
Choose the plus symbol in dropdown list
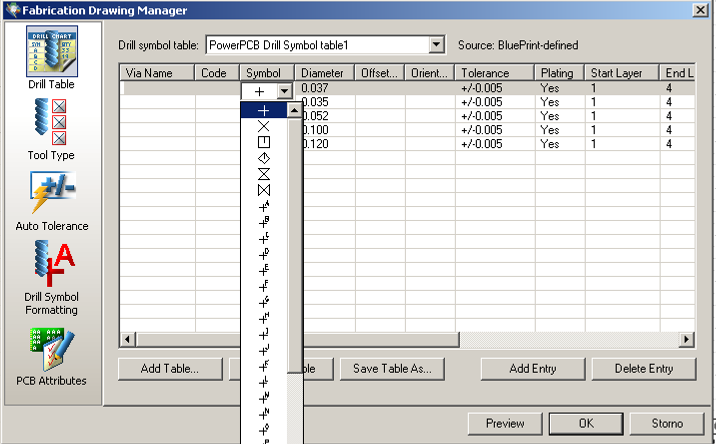263,110
